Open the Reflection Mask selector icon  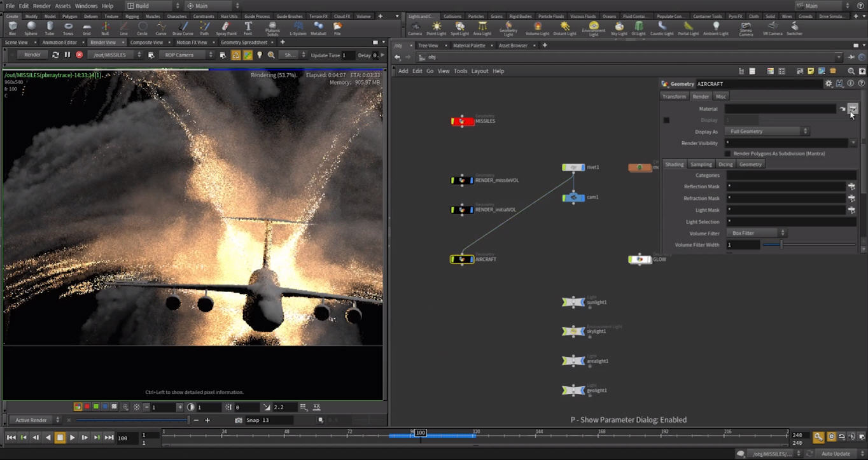click(x=851, y=186)
